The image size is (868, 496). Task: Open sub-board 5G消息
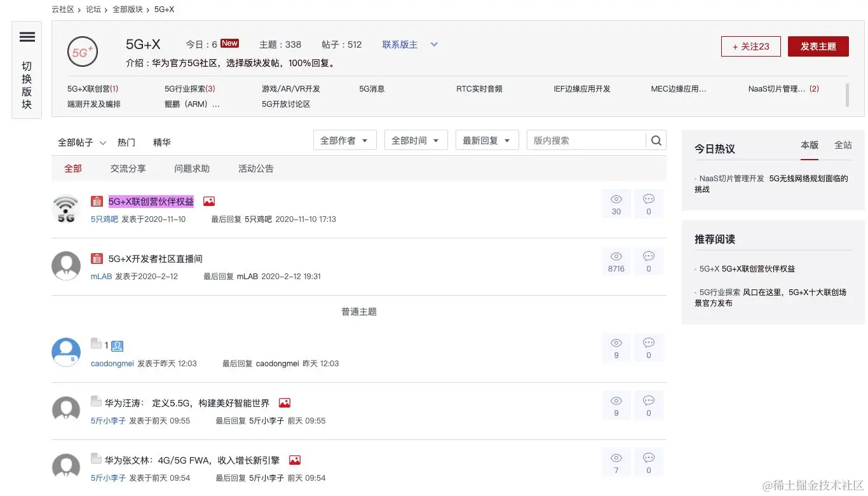click(x=372, y=89)
